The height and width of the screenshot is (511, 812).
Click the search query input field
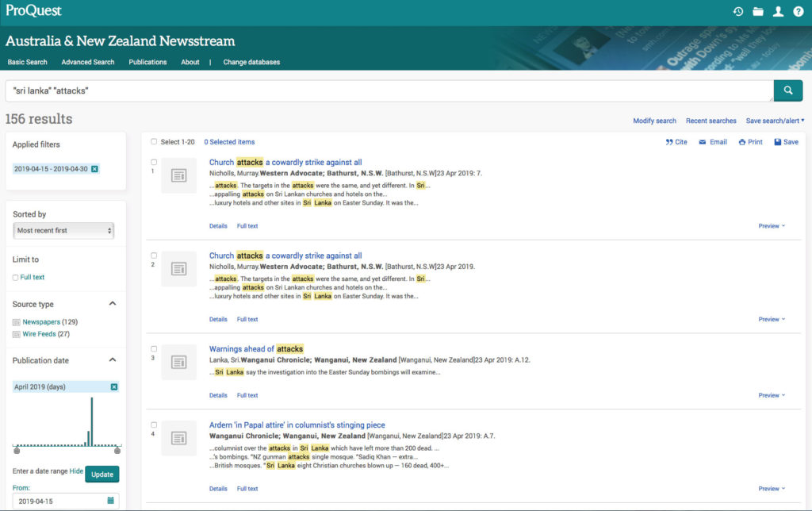(x=389, y=90)
